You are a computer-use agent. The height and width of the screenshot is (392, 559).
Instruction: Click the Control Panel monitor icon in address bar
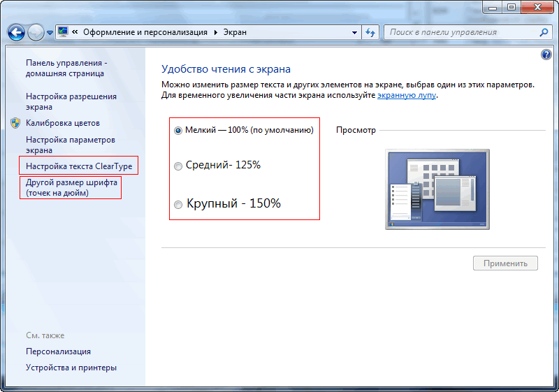coord(63,32)
